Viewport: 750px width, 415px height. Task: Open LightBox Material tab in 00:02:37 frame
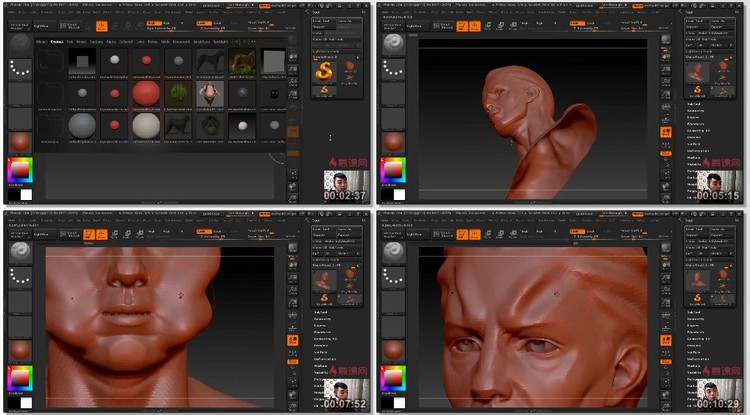(126, 42)
